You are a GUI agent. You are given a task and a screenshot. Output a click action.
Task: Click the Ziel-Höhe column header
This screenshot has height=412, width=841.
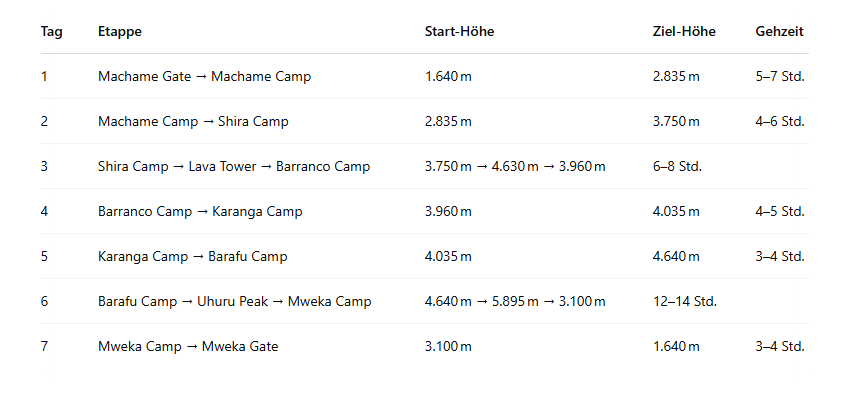pyautogui.click(x=684, y=31)
